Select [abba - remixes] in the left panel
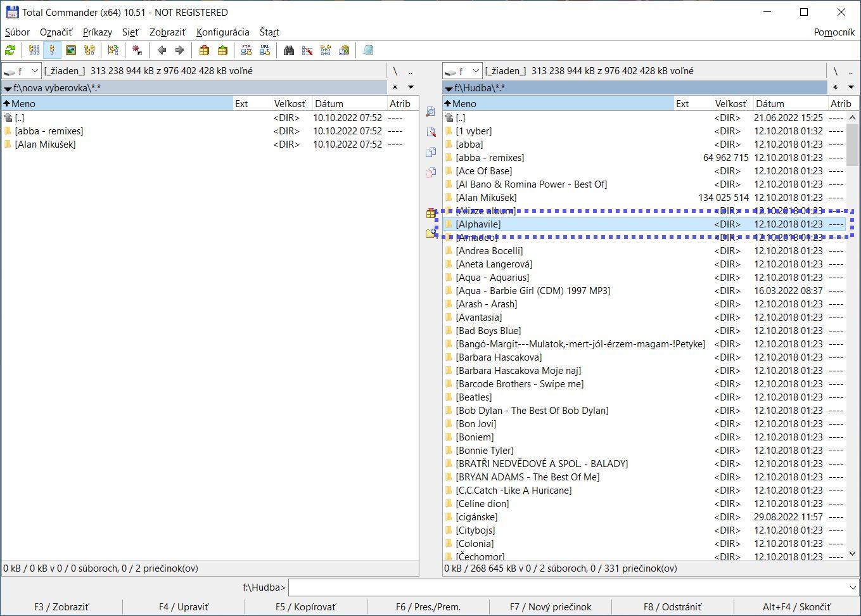 (x=210, y=131)
